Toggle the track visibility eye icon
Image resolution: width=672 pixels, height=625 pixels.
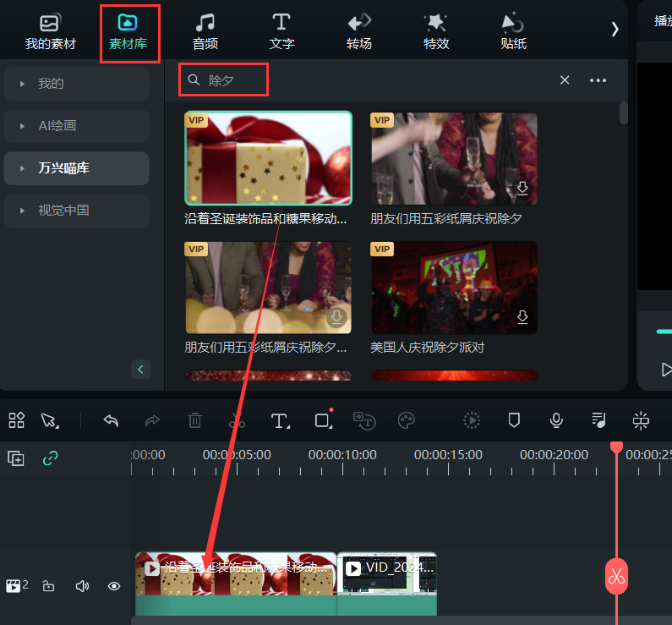114,586
